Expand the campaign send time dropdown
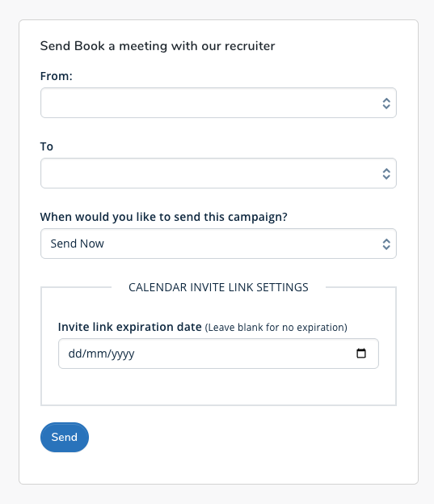This screenshot has width=434, height=504. (x=218, y=244)
